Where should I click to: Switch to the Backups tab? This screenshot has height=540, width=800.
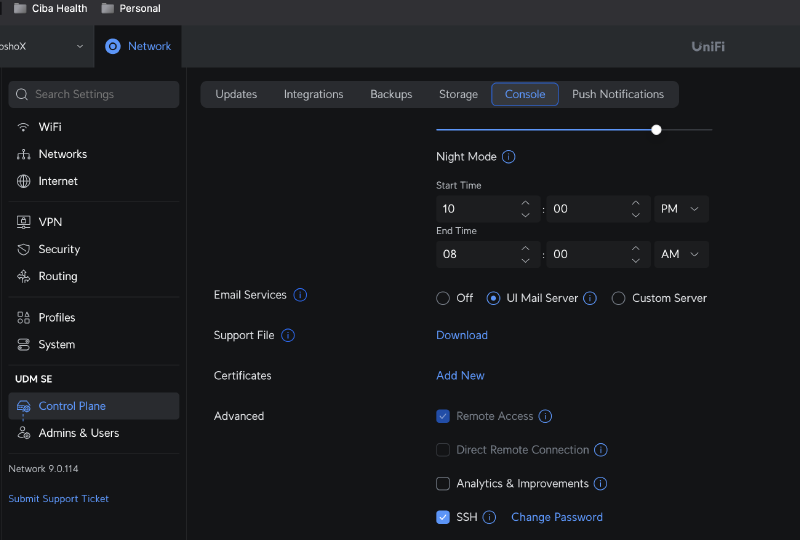point(391,94)
